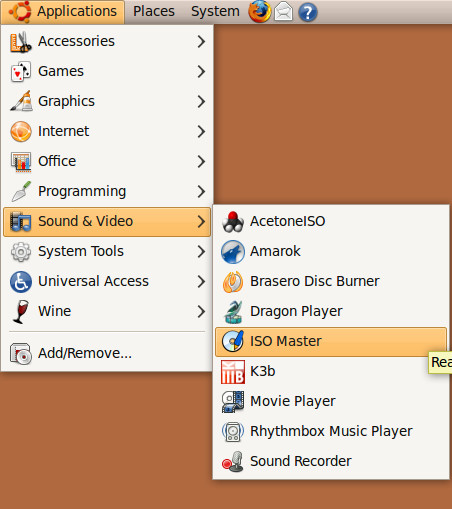
Task: Click the Sound & Video submenu arrow
Action: (x=201, y=222)
